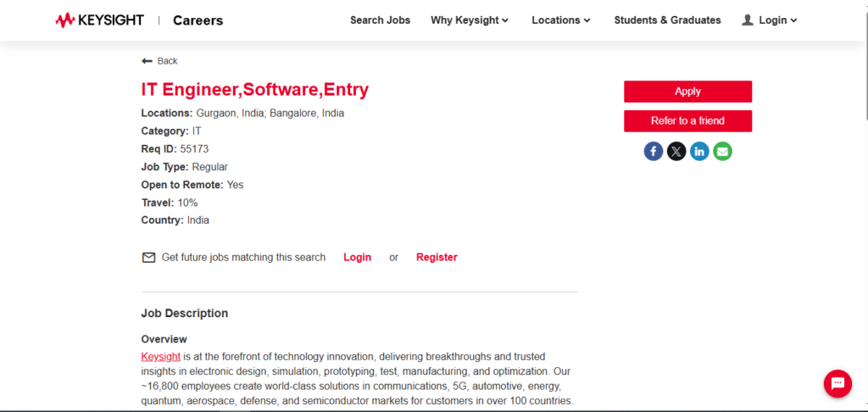This screenshot has height=412, width=868.
Task: Go to Students & Graduates page
Action: 668,20
